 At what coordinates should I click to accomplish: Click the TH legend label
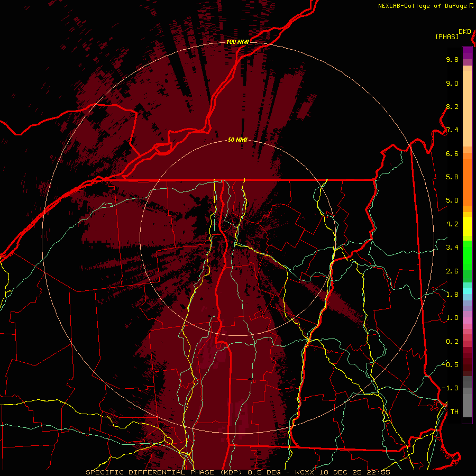pyautogui.click(x=454, y=412)
